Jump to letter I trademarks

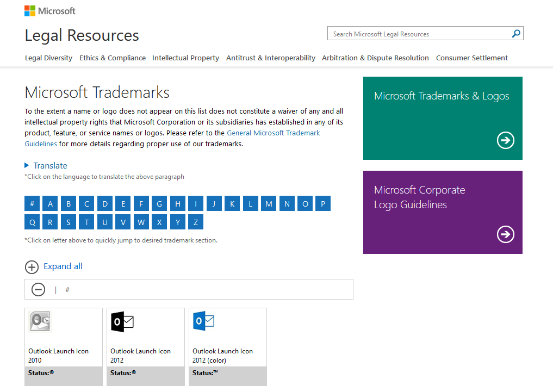coord(196,203)
